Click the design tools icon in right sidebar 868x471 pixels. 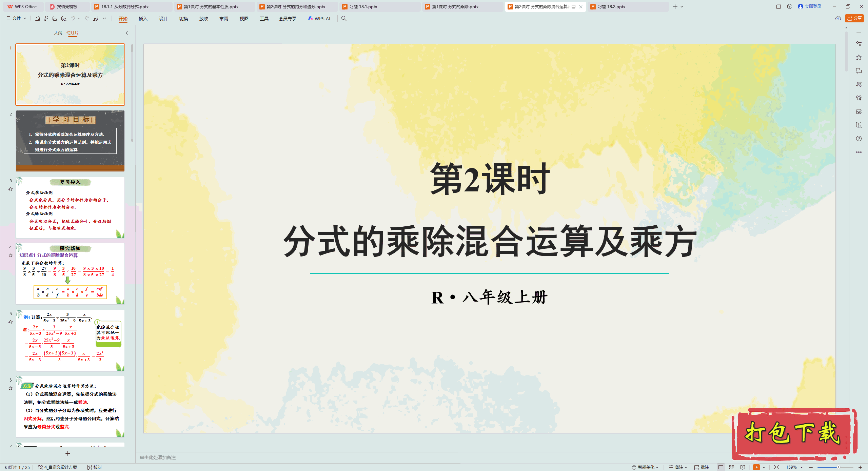coord(859,84)
